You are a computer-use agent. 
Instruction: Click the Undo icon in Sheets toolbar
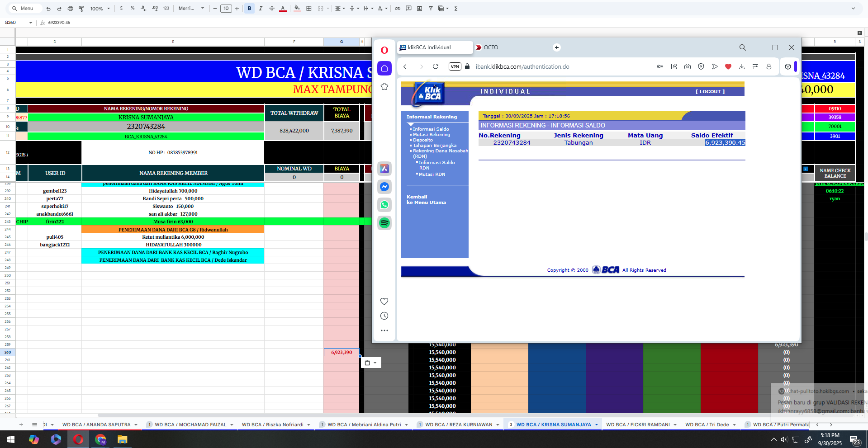[48, 9]
